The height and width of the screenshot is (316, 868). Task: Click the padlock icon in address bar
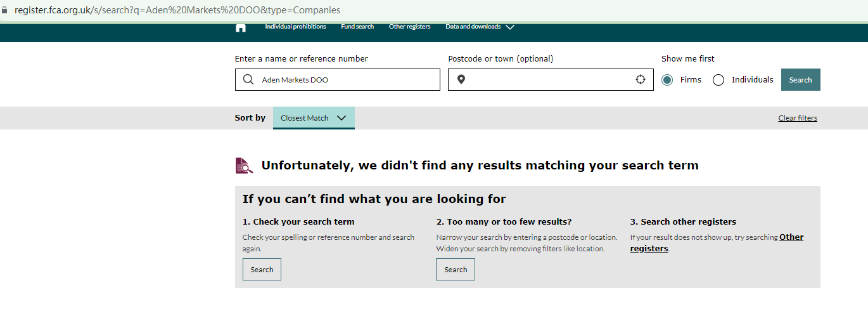point(5,10)
